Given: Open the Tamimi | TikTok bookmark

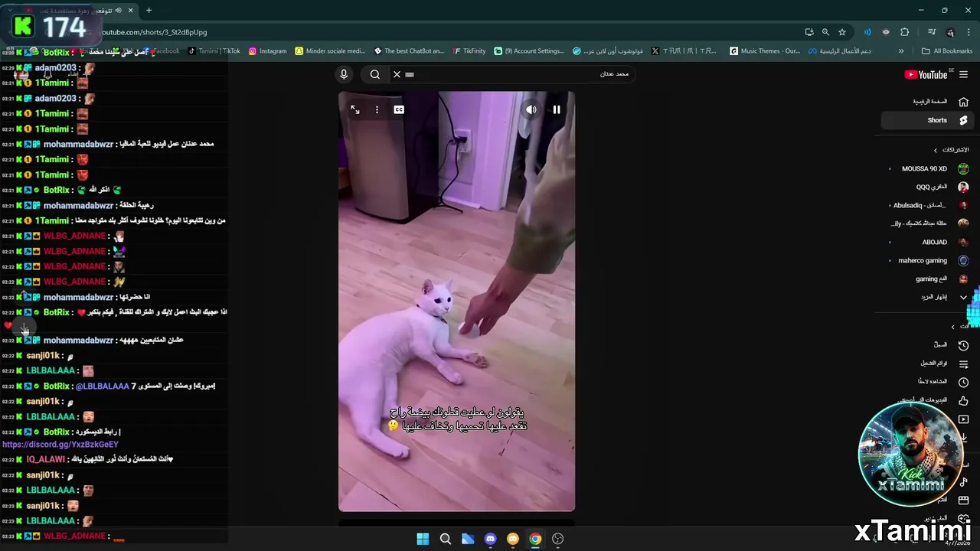Looking at the screenshot, I should tap(214, 51).
